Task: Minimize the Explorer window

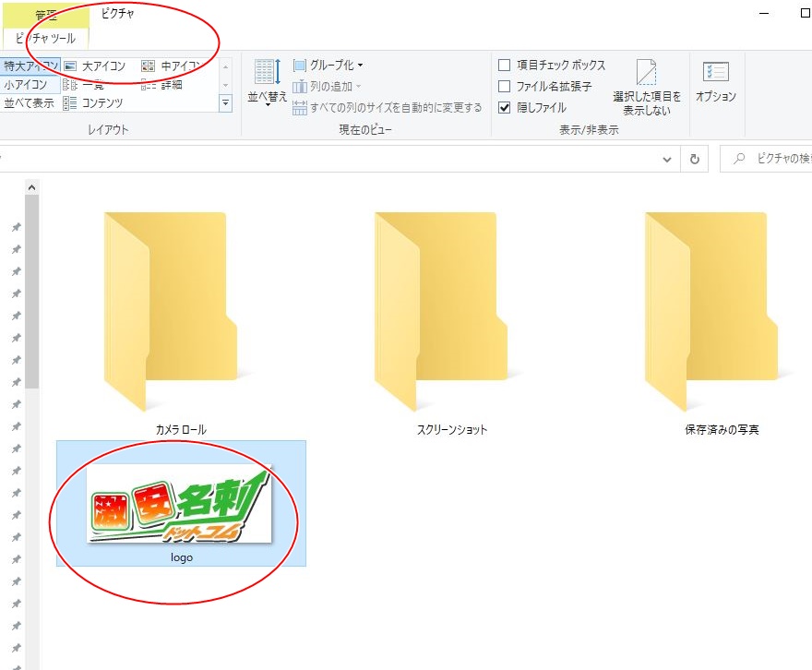Action: [x=764, y=14]
